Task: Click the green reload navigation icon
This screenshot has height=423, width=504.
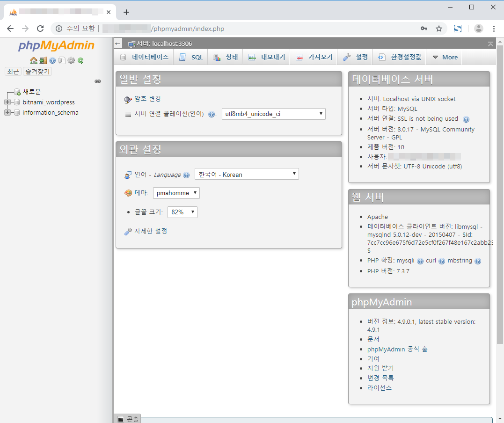Action: click(80, 60)
